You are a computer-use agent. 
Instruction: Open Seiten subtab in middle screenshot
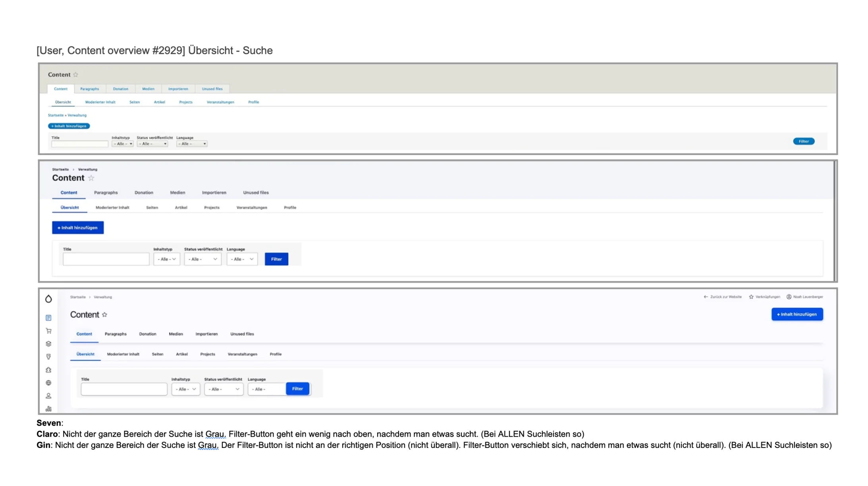[x=152, y=207]
